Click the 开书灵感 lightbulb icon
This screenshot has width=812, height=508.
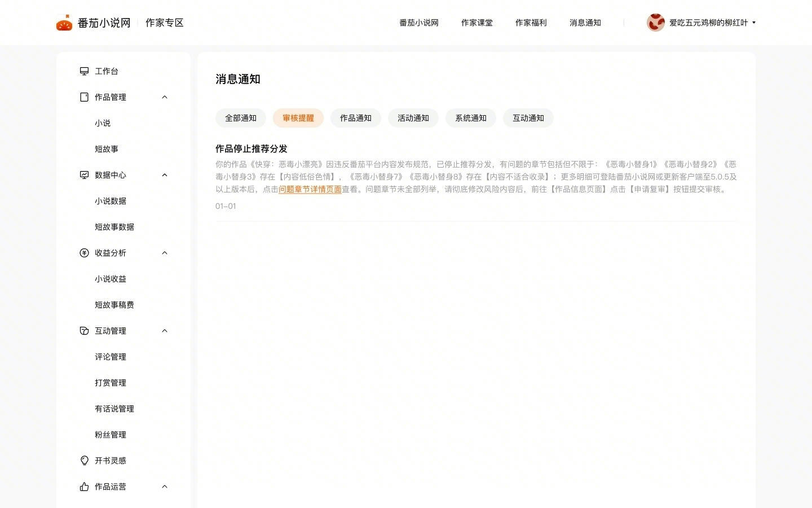coord(84,461)
